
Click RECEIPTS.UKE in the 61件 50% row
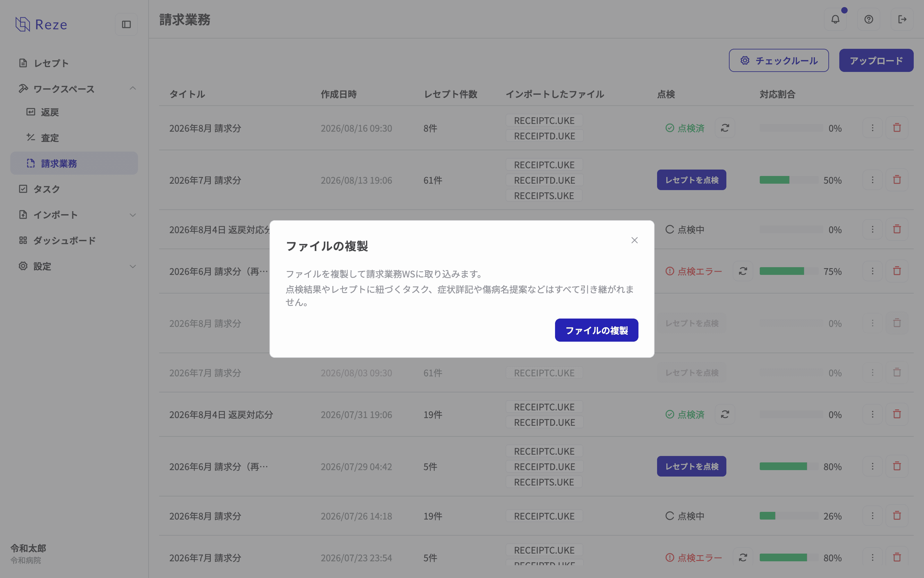coord(544,195)
